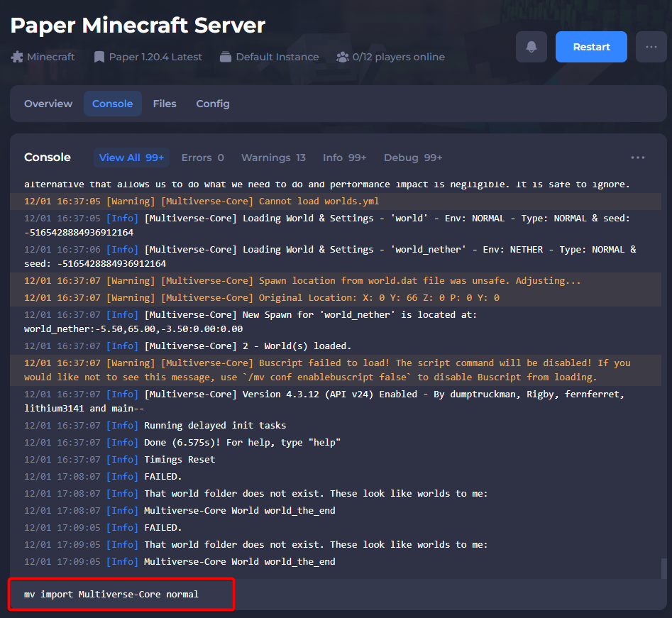Show only Info log messages
The width and height of the screenshot is (672, 618).
pyautogui.click(x=344, y=158)
